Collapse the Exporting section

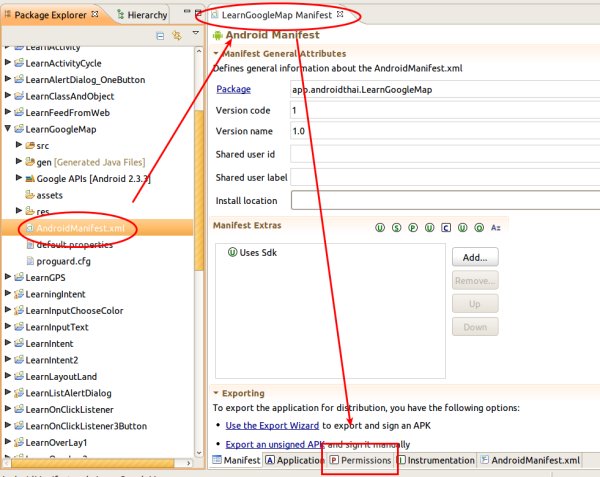(216, 393)
